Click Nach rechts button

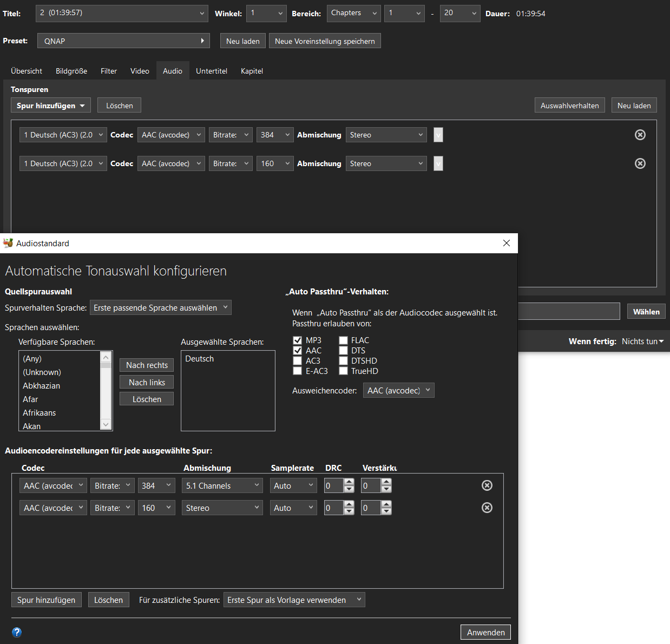[x=147, y=365]
